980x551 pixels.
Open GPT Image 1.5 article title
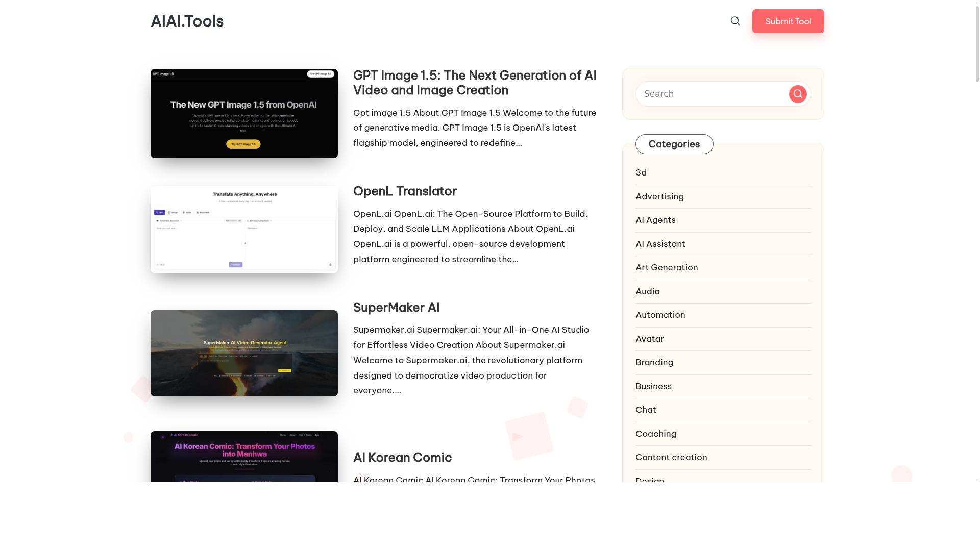(x=475, y=83)
